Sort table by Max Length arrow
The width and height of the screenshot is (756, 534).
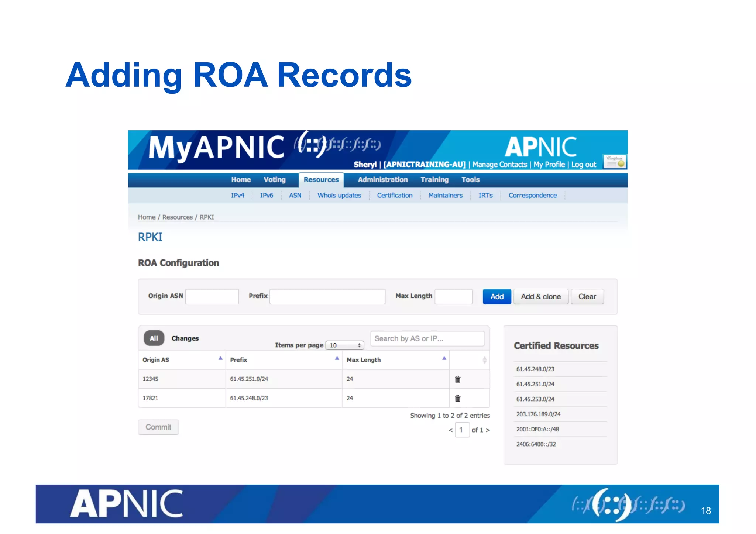pos(444,358)
